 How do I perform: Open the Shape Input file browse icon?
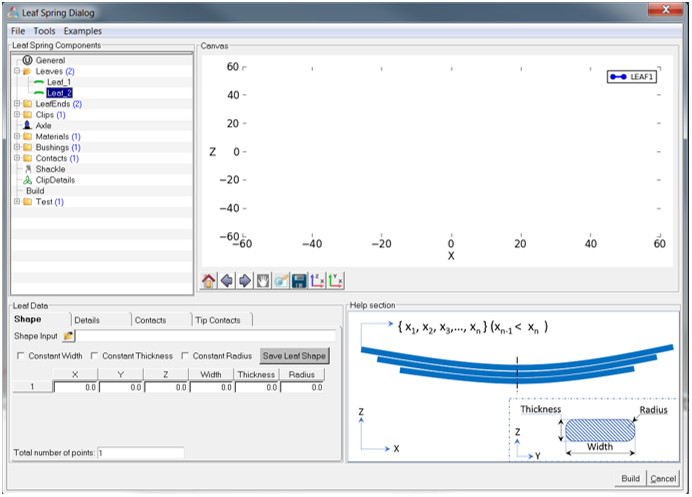click(69, 336)
